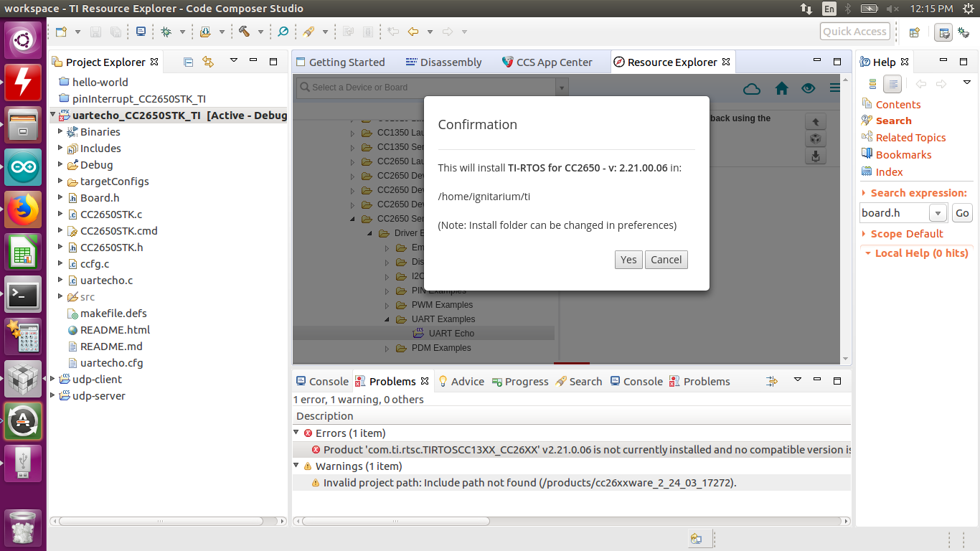Open Firefox from the launcher
This screenshot has width=980, height=551.
[23, 209]
